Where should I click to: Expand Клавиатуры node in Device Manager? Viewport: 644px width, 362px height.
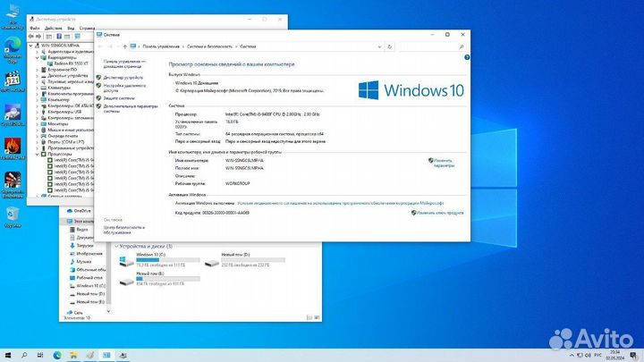coord(37,88)
